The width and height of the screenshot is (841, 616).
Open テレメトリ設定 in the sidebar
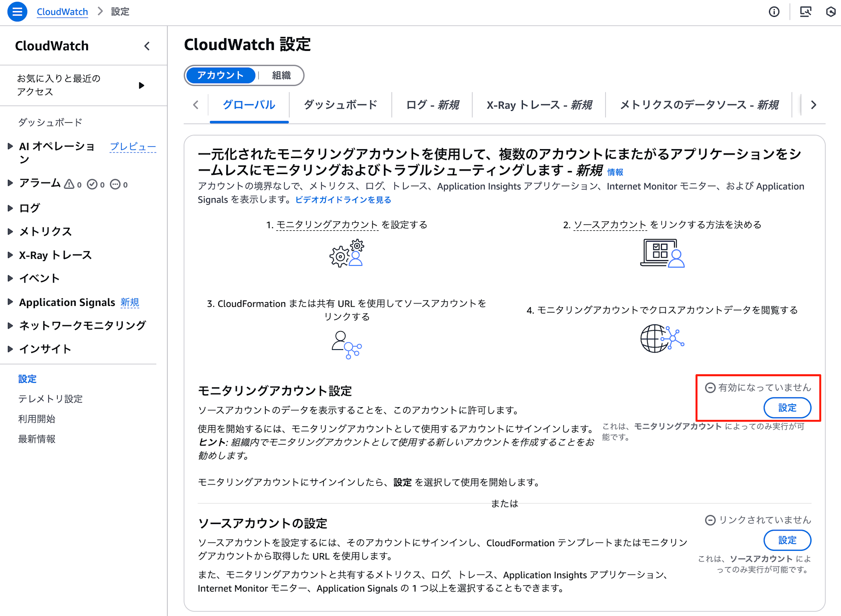click(x=50, y=399)
